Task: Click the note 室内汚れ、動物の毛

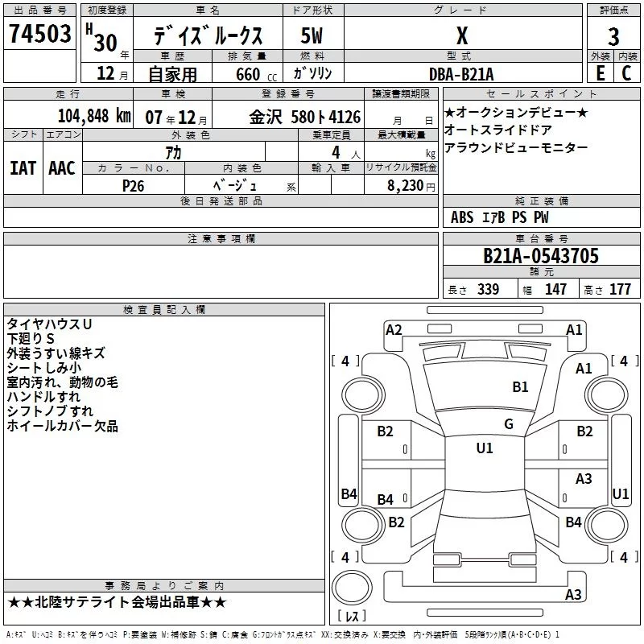Action: [x=63, y=382]
